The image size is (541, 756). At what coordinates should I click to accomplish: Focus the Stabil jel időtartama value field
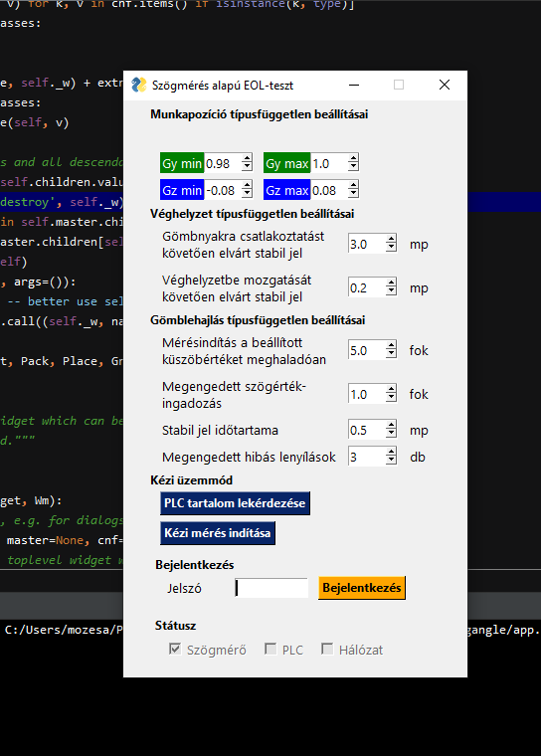pos(367,430)
